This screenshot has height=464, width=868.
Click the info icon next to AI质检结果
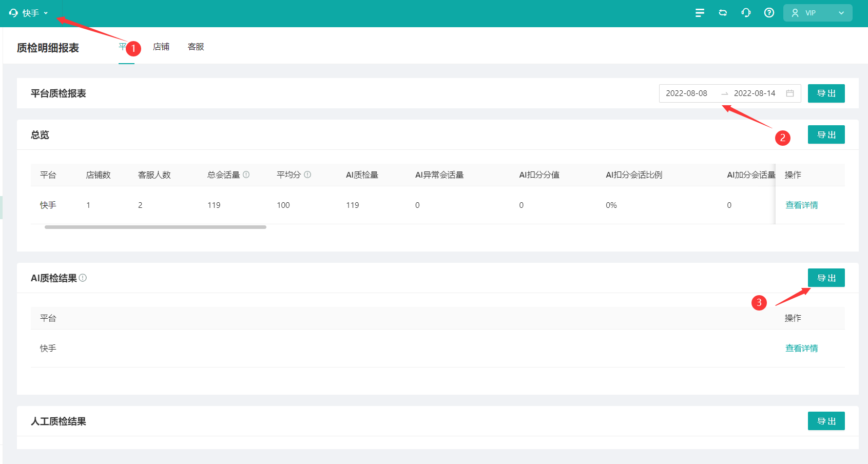pos(83,278)
